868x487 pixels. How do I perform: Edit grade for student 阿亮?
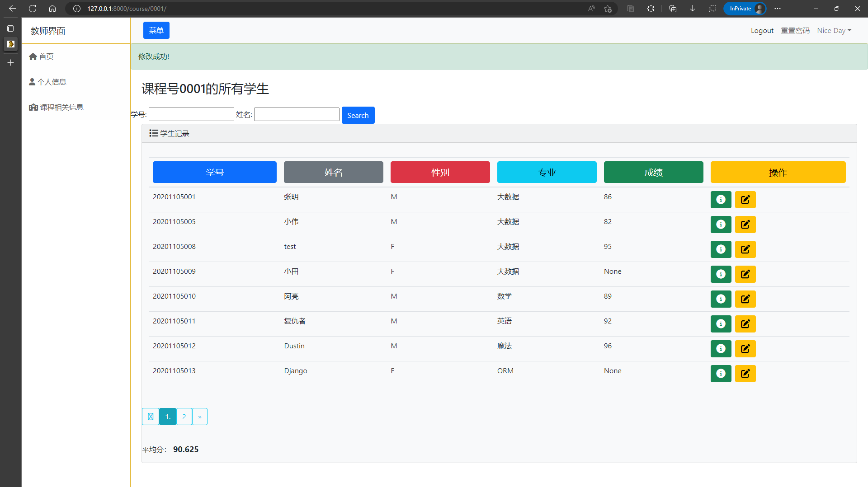[745, 299]
